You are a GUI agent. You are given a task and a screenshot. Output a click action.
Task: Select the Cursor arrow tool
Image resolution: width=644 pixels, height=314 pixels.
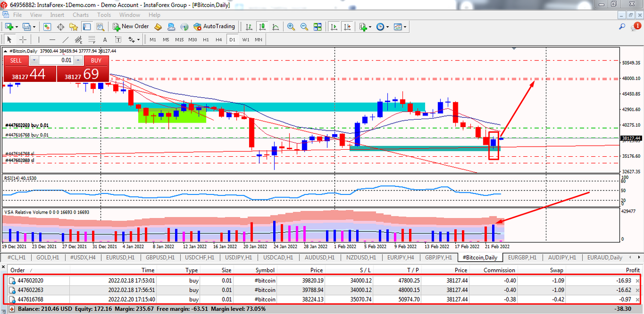(10, 40)
